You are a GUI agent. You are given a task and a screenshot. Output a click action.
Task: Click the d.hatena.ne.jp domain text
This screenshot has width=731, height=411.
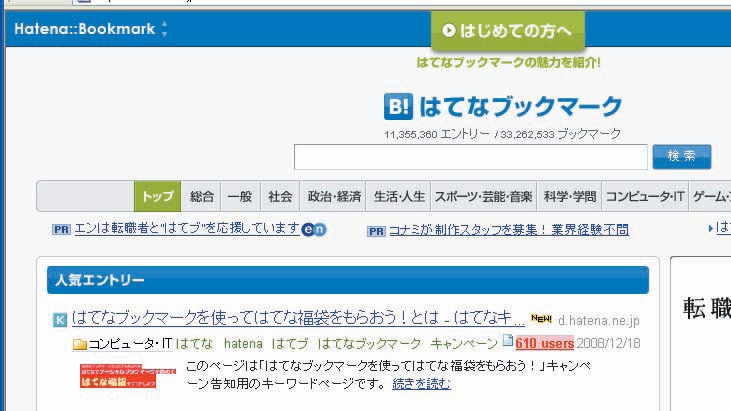point(599,321)
